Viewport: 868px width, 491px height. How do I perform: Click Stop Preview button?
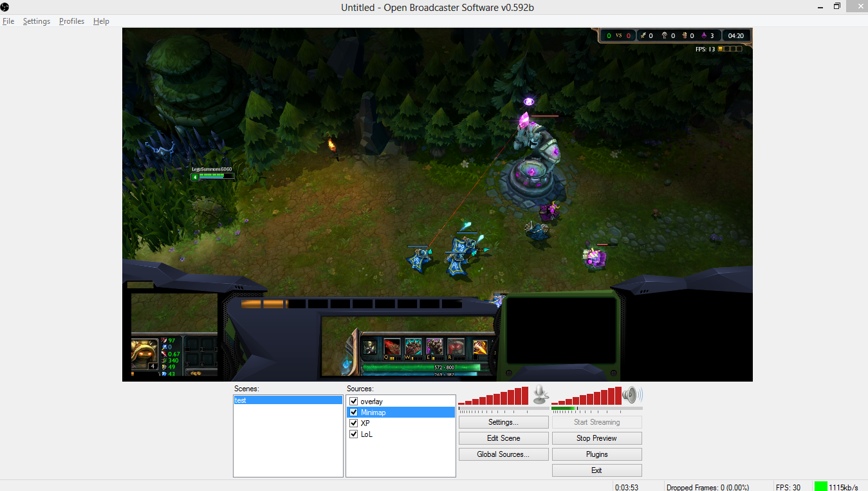coord(596,438)
